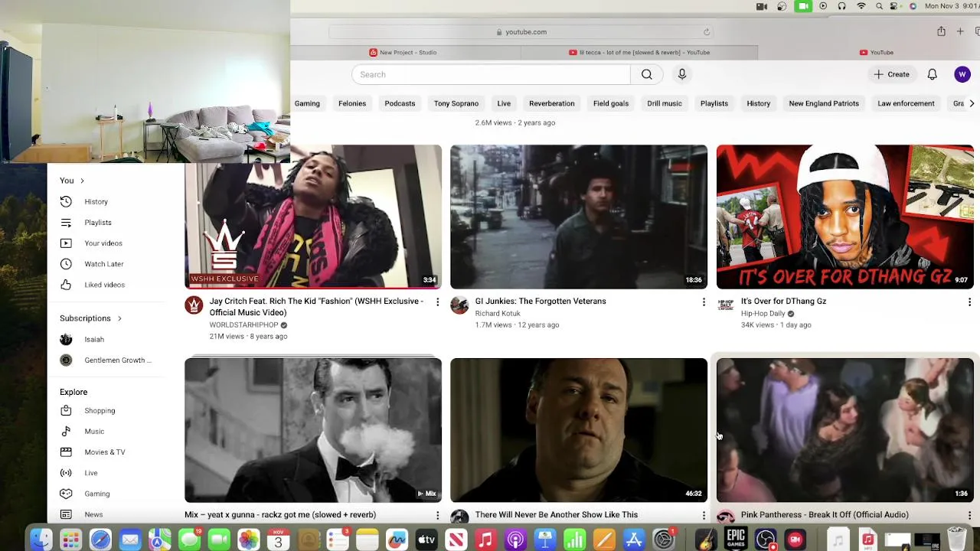This screenshot has width=980, height=551.
Task: Open options menu for DThang Gz video
Action: [x=969, y=302]
